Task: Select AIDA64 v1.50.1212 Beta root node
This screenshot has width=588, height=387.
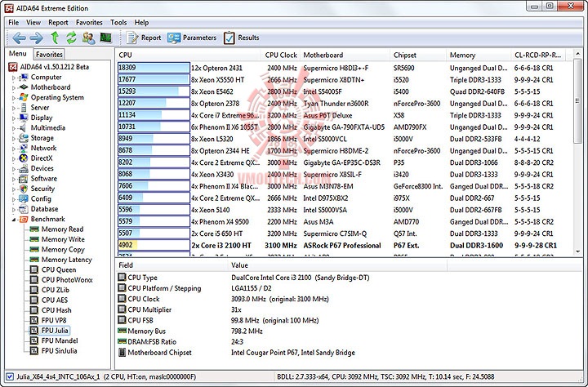Action: [49, 67]
